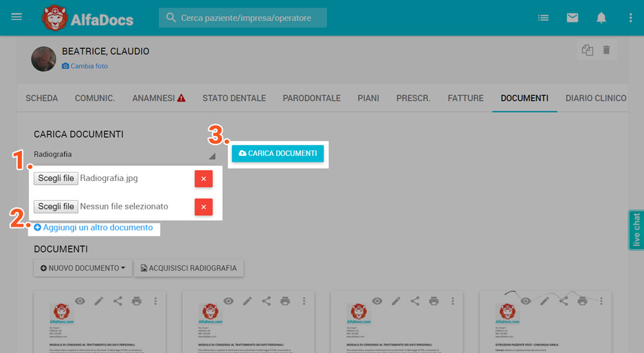Click the duplicate patient copy icon
Viewport: 644px width, 353px height.
587,50
